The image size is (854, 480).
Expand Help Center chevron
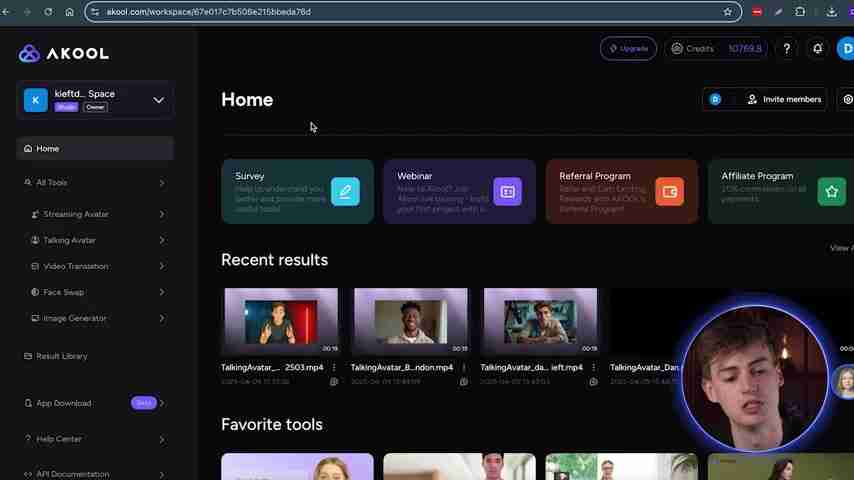point(162,439)
